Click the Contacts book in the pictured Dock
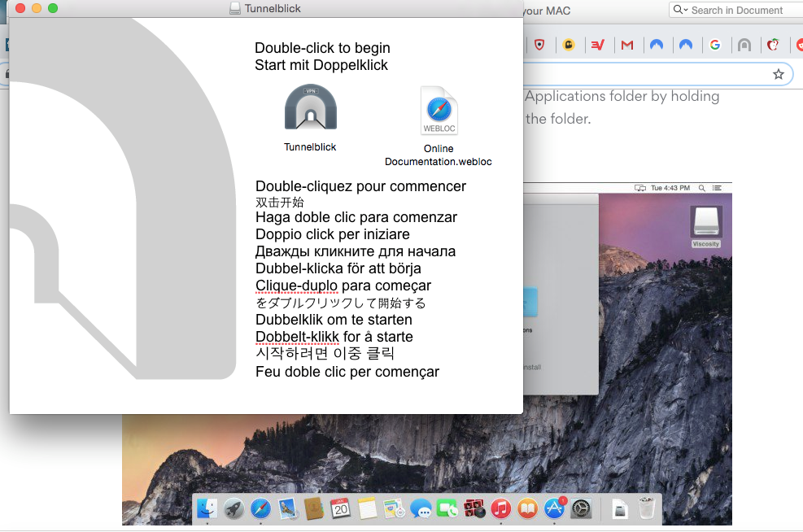Viewport: 803px width, 532px height. point(314,509)
